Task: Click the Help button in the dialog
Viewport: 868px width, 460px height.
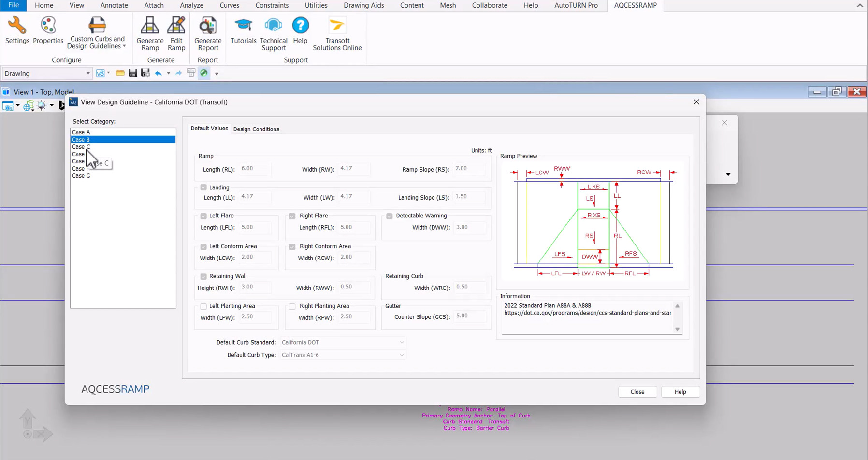Action: (680, 391)
